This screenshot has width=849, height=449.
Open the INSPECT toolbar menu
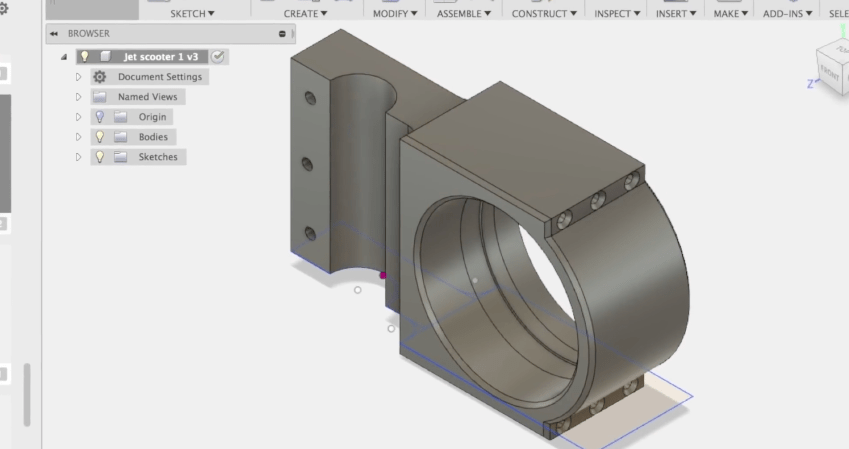point(618,14)
